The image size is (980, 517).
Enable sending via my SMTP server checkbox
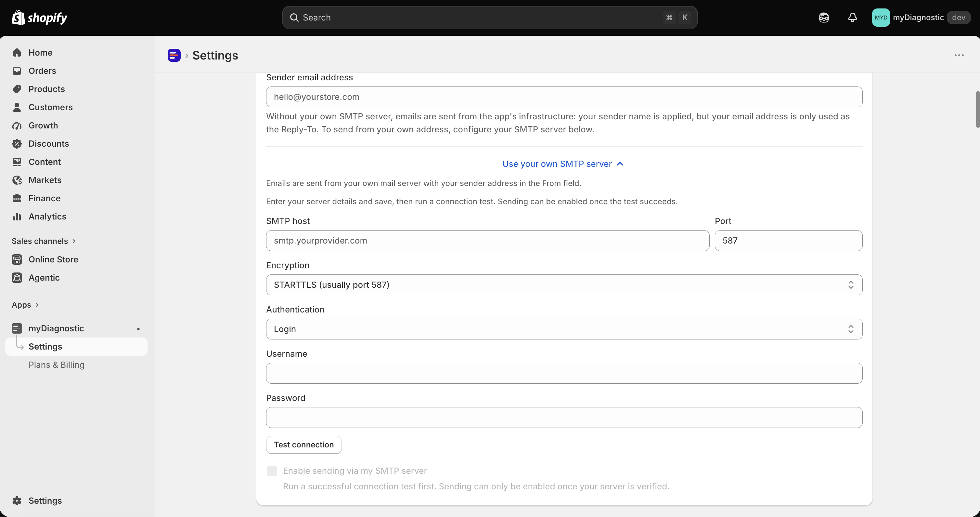[x=272, y=471]
